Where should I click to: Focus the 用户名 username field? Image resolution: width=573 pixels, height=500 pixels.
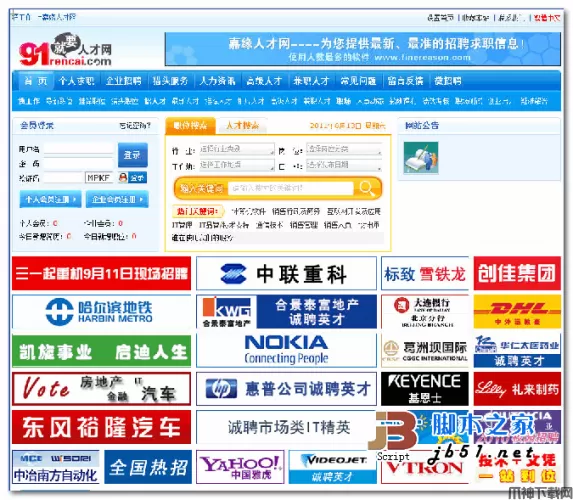tap(79, 149)
